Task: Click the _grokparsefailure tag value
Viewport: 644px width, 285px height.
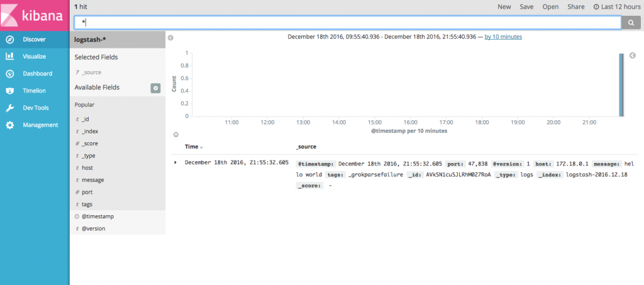Action: [375, 174]
